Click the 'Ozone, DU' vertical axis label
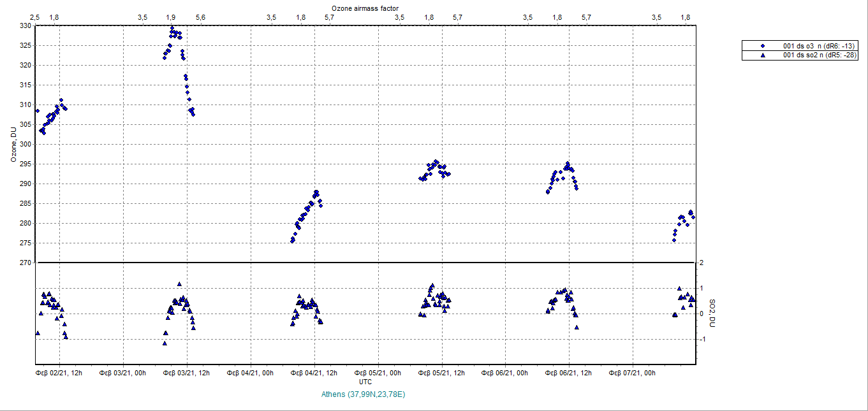The height and width of the screenshot is (411, 868). click(13, 145)
